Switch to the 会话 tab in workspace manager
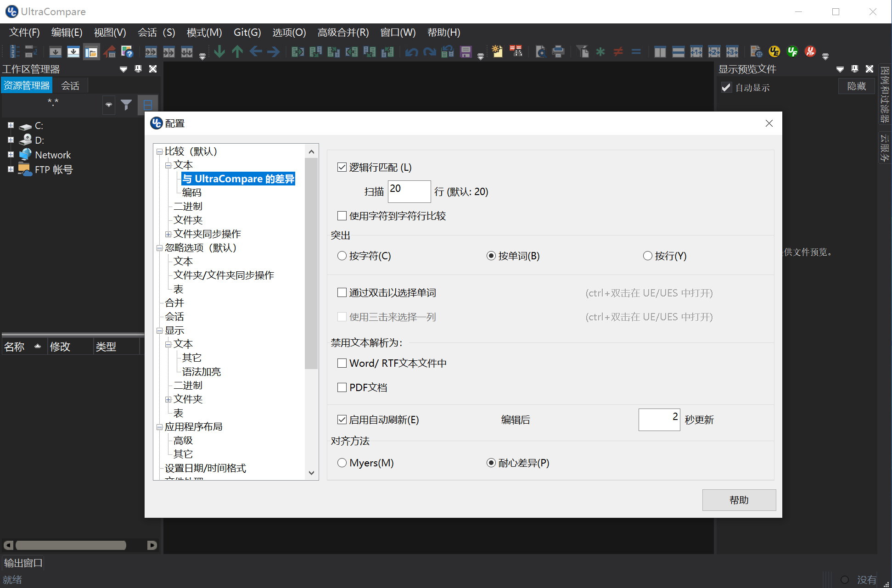The width and height of the screenshot is (892, 588). click(70, 86)
